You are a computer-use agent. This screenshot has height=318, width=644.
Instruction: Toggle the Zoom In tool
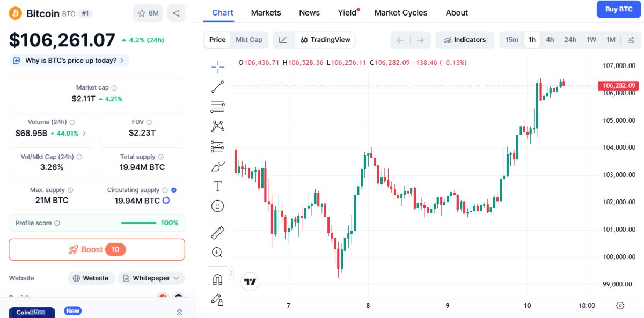(217, 252)
